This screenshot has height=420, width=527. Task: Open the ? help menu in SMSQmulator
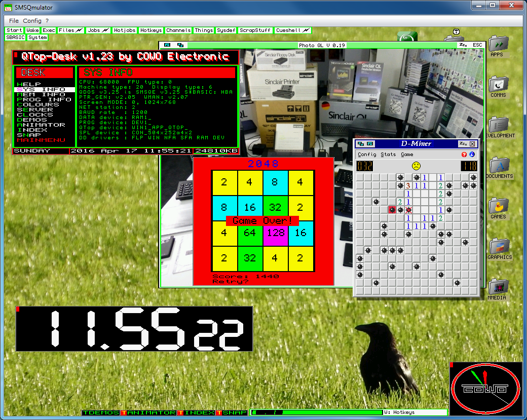(x=47, y=21)
